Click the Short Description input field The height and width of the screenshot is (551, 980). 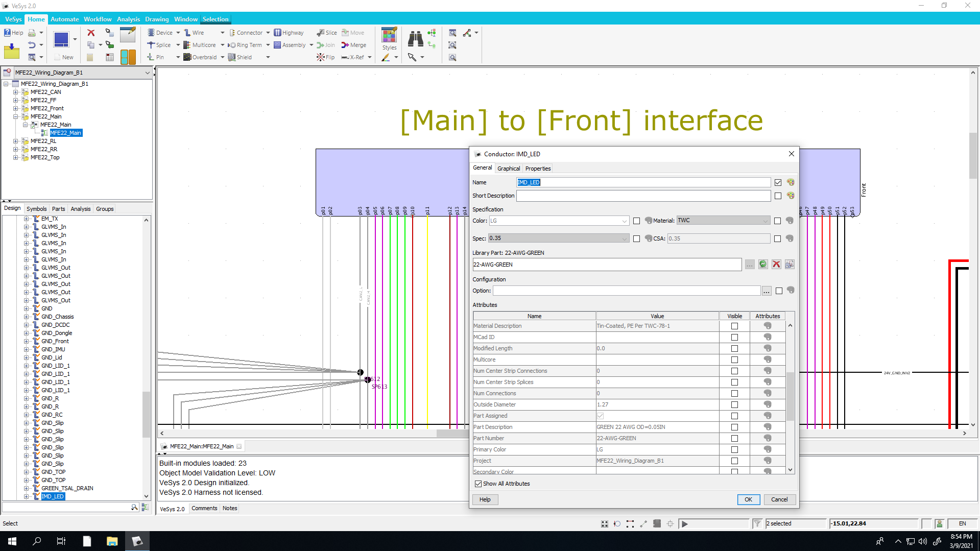point(643,196)
